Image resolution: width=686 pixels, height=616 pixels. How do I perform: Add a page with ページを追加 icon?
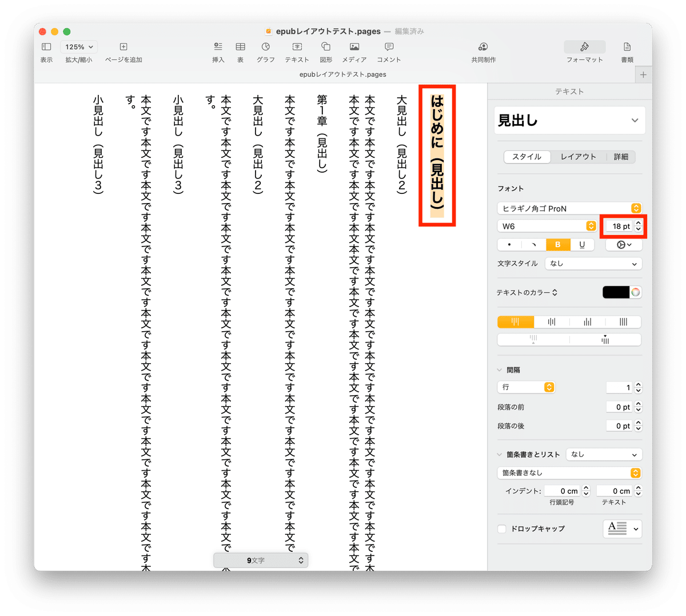tap(123, 47)
